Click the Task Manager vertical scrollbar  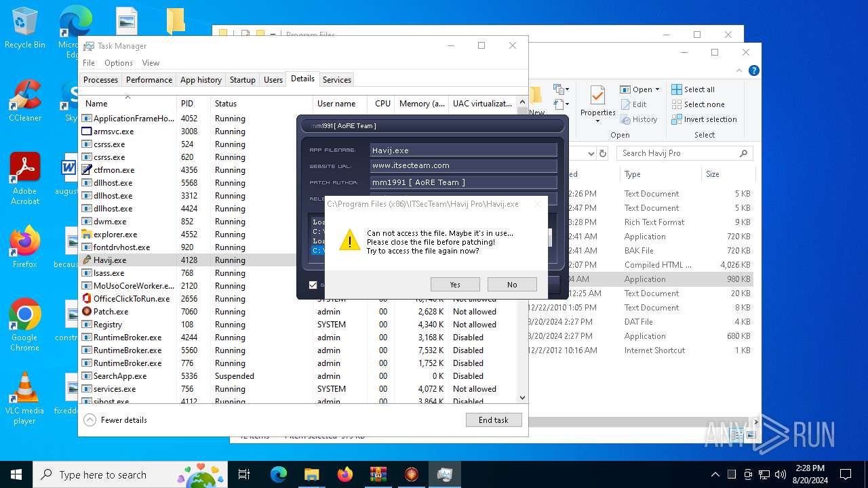click(522, 249)
